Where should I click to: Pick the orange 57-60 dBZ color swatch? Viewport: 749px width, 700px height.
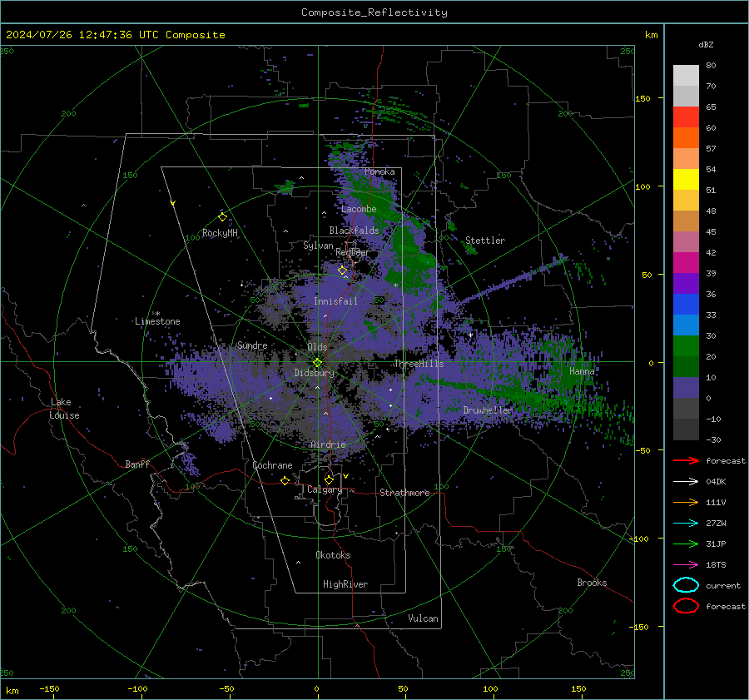click(x=686, y=137)
